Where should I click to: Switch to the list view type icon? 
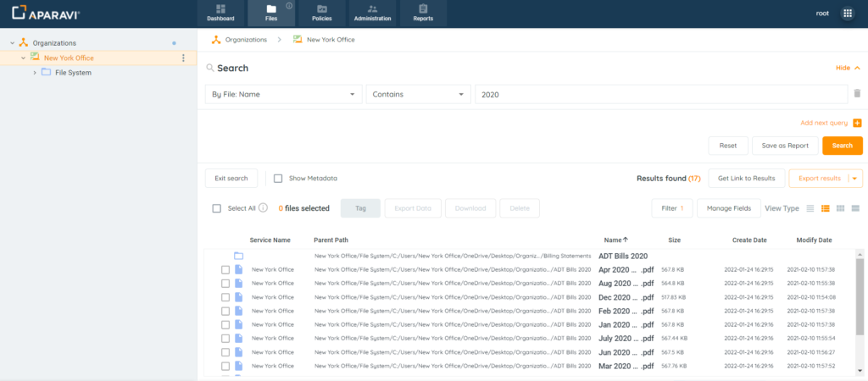(810, 208)
